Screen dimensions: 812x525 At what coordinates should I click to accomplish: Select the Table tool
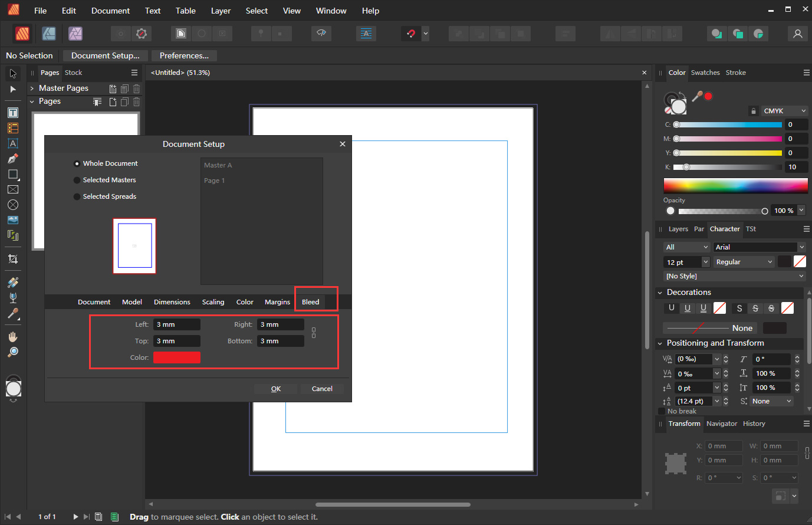[x=13, y=128]
